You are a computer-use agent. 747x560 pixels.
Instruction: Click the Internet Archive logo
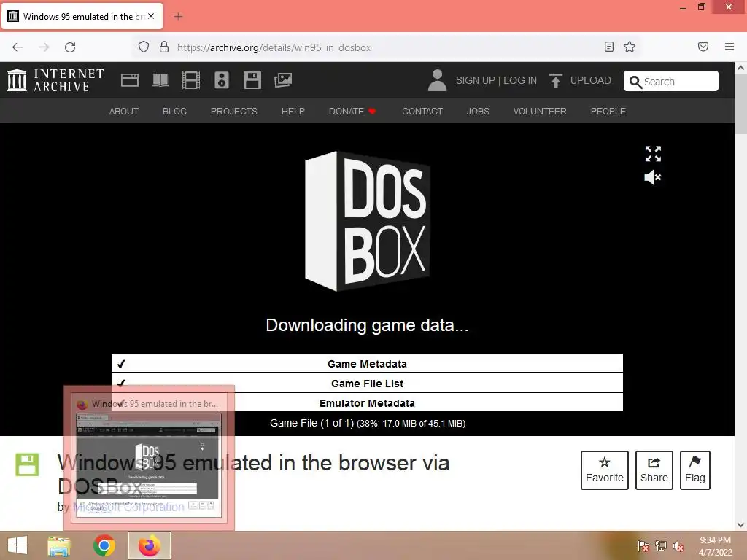(x=55, y=80)
